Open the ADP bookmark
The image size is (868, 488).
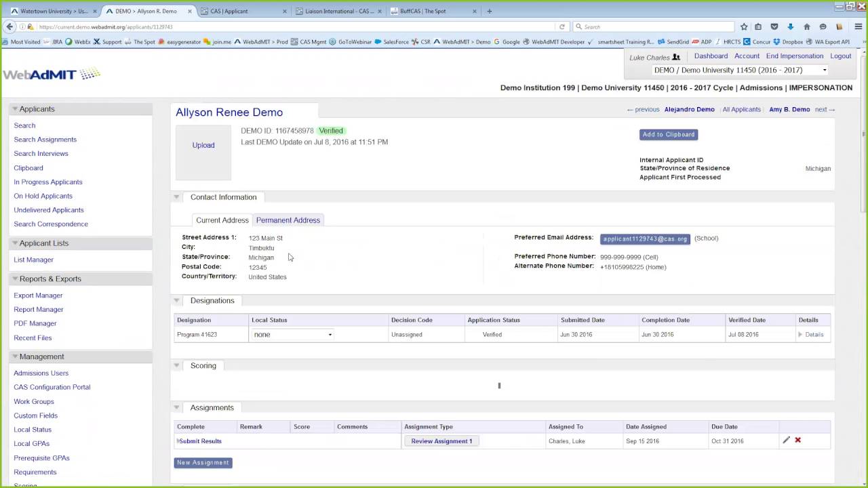tap(702, 41)
